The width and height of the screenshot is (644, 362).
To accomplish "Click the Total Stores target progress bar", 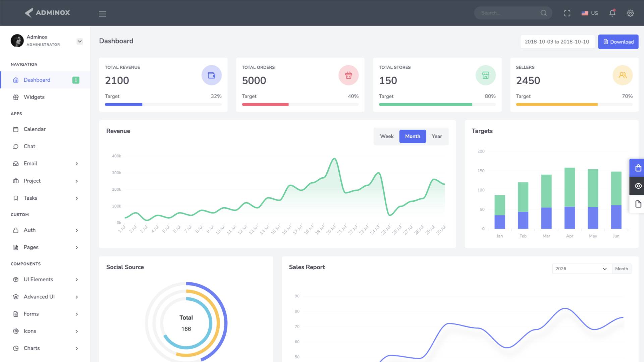I will point(437,105).
